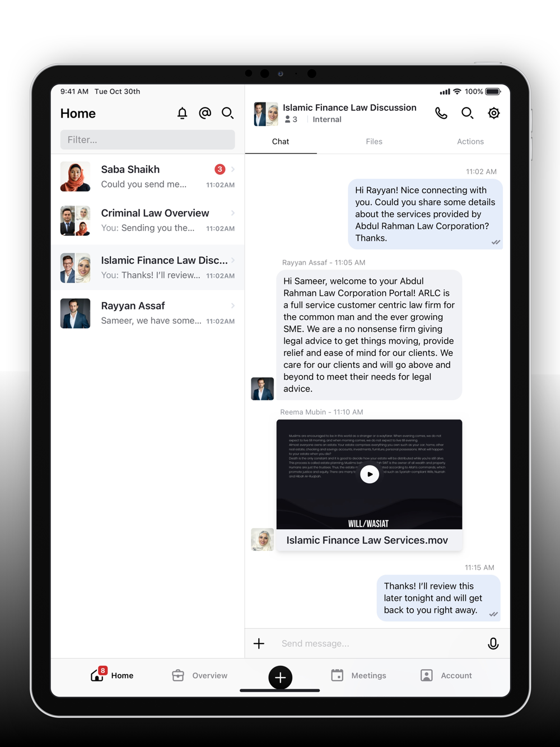Open the Meetings tab in the bottom bar
Screen dimensions: 560x747
click(x=358, y=675)
